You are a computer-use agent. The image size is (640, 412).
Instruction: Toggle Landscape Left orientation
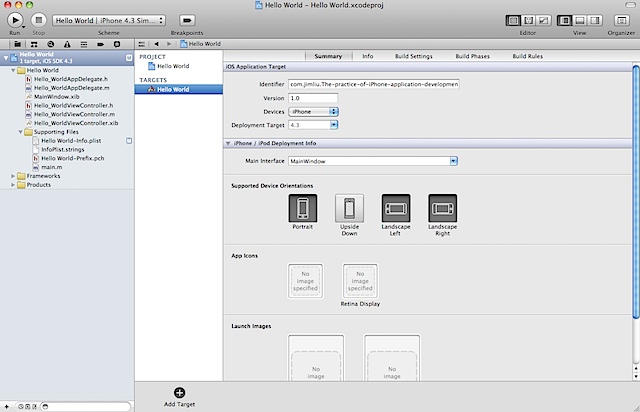(396, 208)
